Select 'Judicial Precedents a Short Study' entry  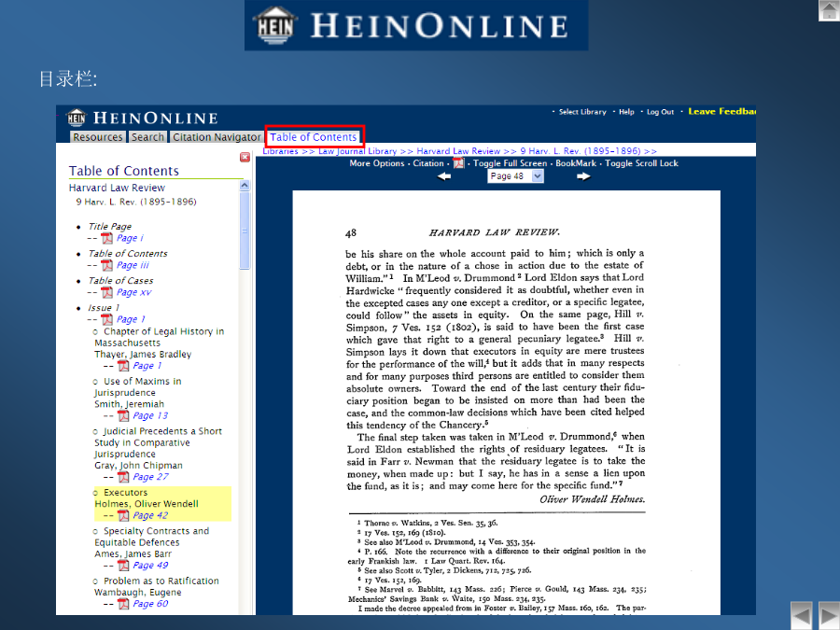click(158, 442)
